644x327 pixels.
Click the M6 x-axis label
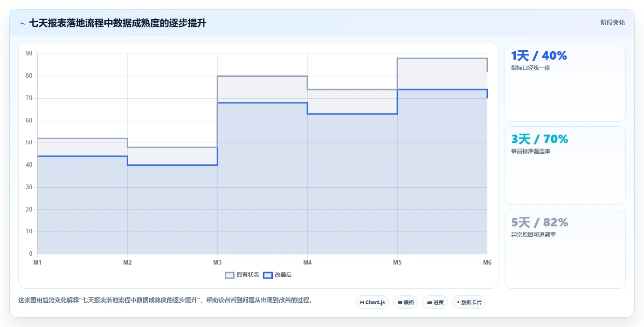pos(487,263)
